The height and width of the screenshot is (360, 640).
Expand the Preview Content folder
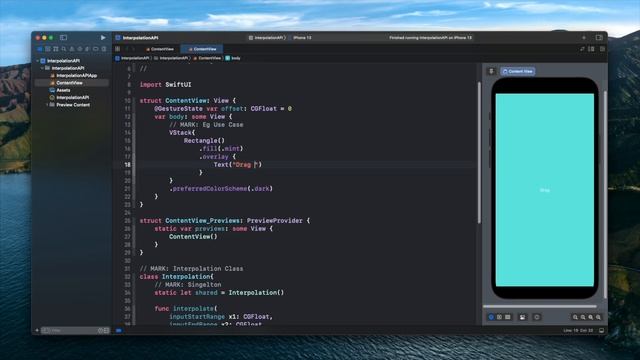click(x=47, y=105)
